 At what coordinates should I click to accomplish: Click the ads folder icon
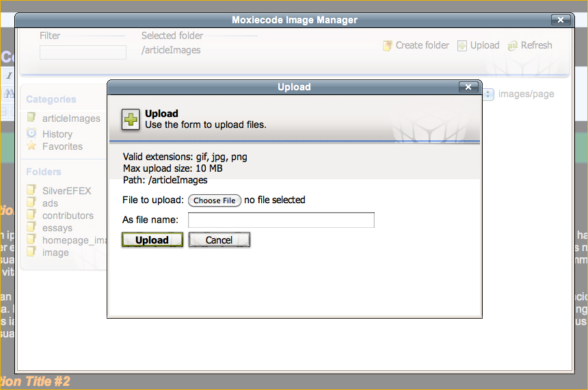tap(31, 202)
